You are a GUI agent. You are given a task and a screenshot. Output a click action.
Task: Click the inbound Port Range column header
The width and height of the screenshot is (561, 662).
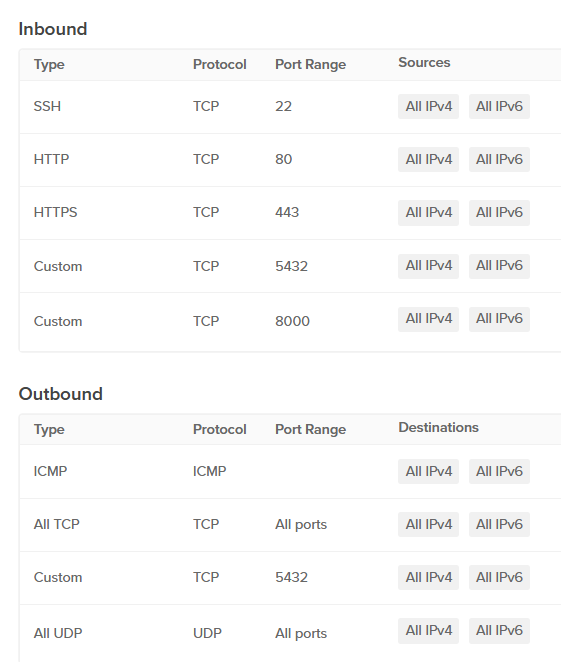(310, 65)
